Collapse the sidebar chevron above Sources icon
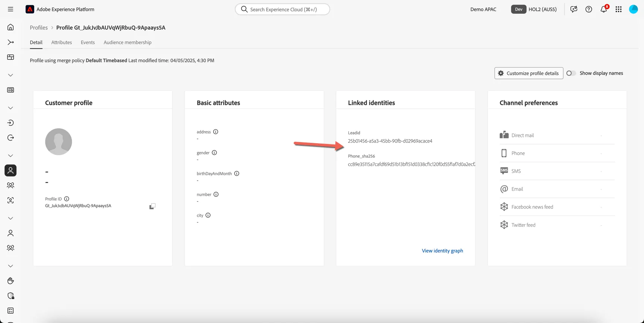The height and width of the screenshot is (323, 644). 10,108
